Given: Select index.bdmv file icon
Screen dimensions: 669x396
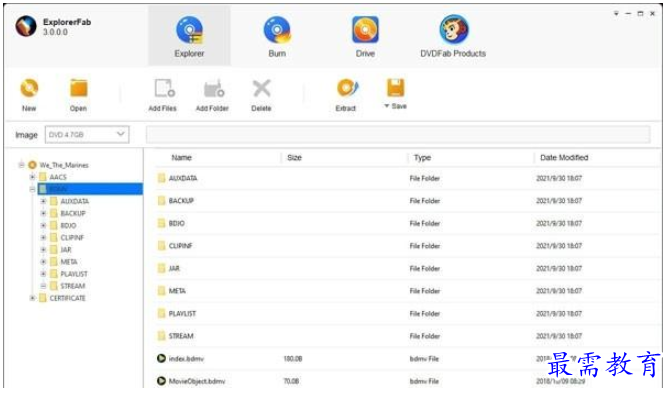Looking at the screenshot, I should 161,358.
